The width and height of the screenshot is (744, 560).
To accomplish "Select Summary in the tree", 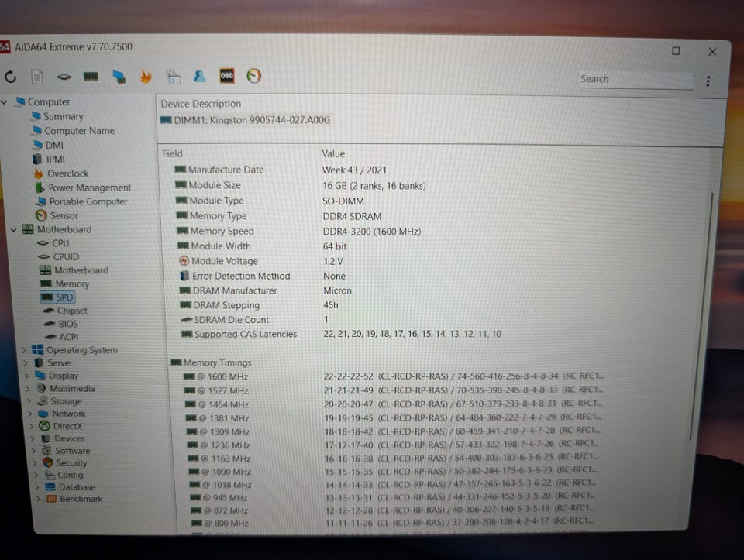I will click(57, 116).
